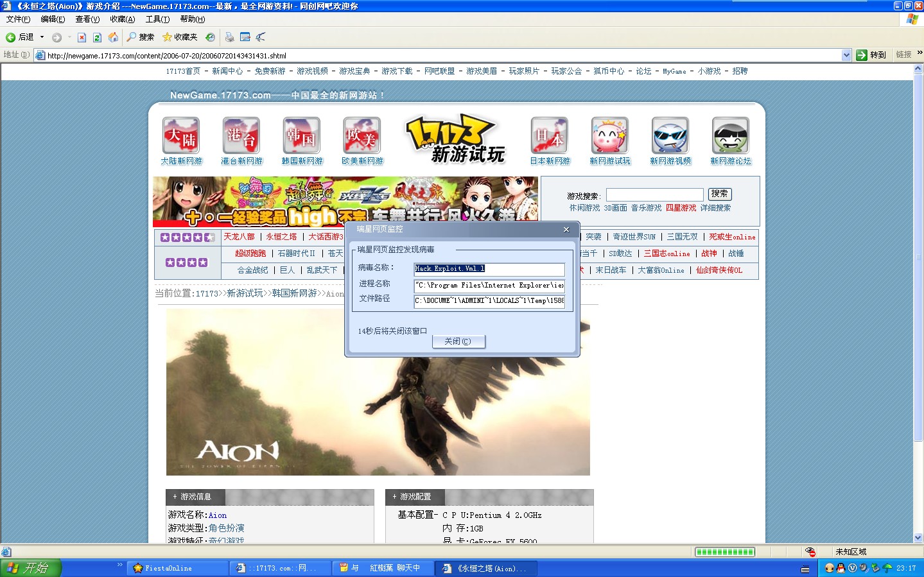Screen dimensions: 924x577
Task: Click the Messenger toolbar icon
Action: coord(260,37)
